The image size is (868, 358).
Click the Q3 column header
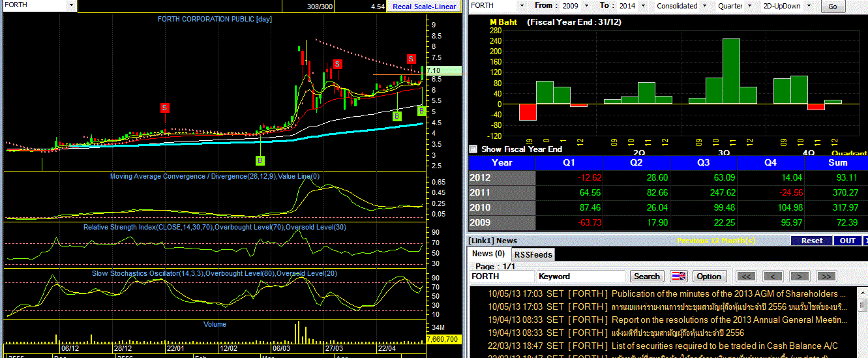point(704,162)
